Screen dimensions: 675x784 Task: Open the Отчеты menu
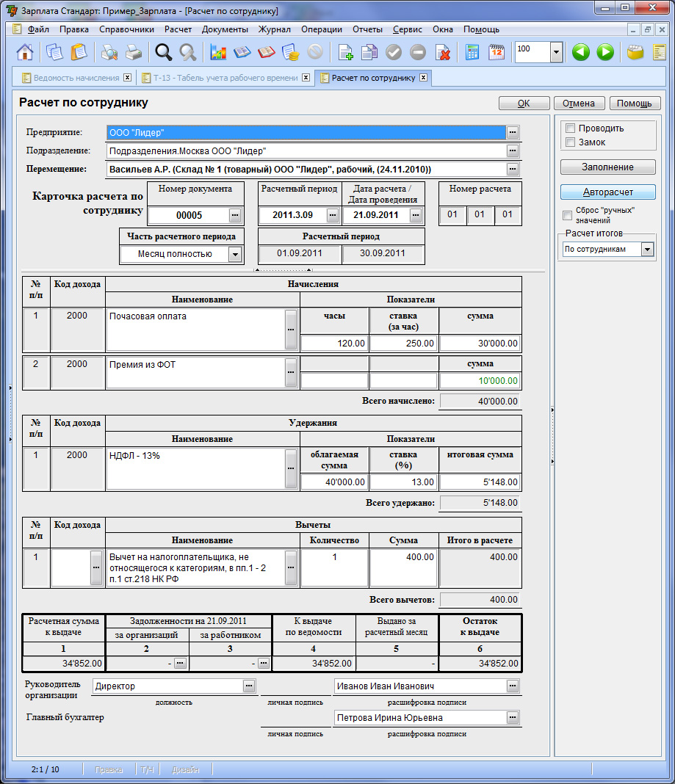coord(367,29)
